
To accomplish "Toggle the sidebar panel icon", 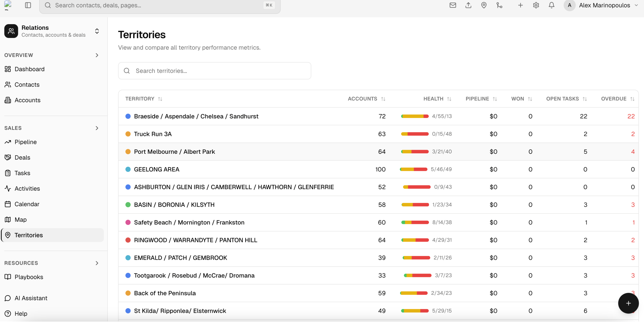I will [x=28, y=5].
